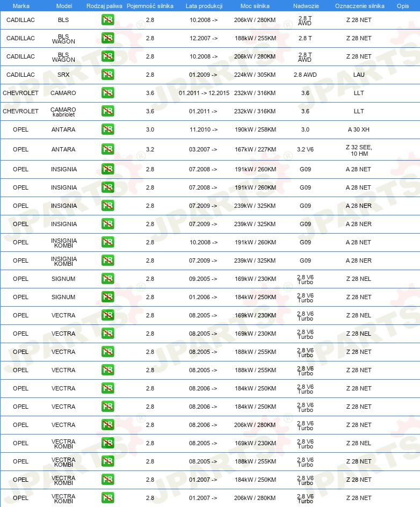This screenshot has width=420, height=507.
Task: Click the production date 12.2007 ->
Action: (204, 38)
